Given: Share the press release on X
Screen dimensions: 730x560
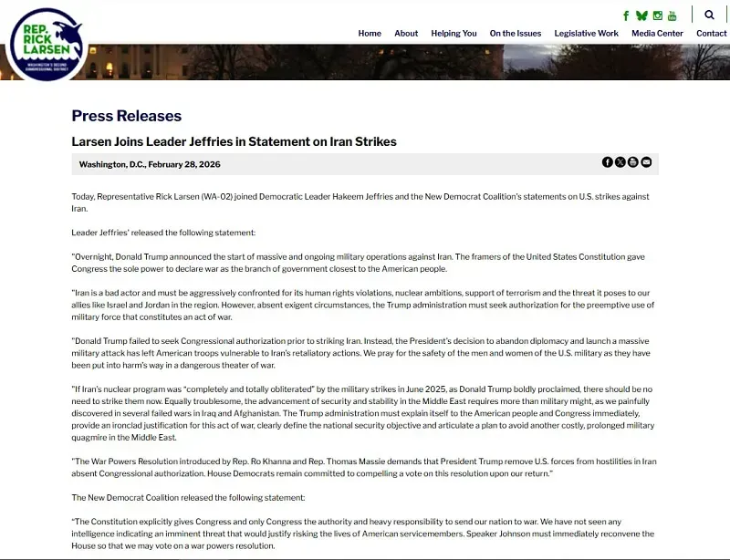Looking at the screenshot, I should [x=620, y=162].
